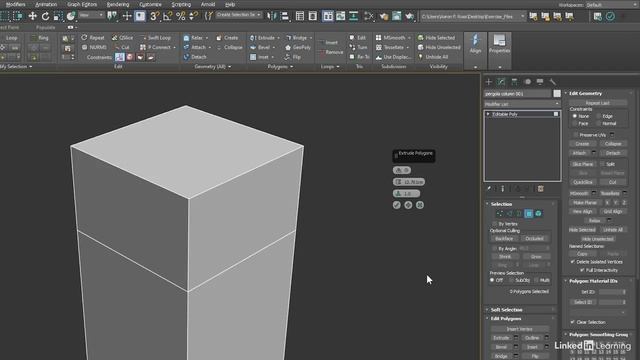Collapse the Edit Geometry rollout
640x360 pixels.
click(x=585, y=93)
